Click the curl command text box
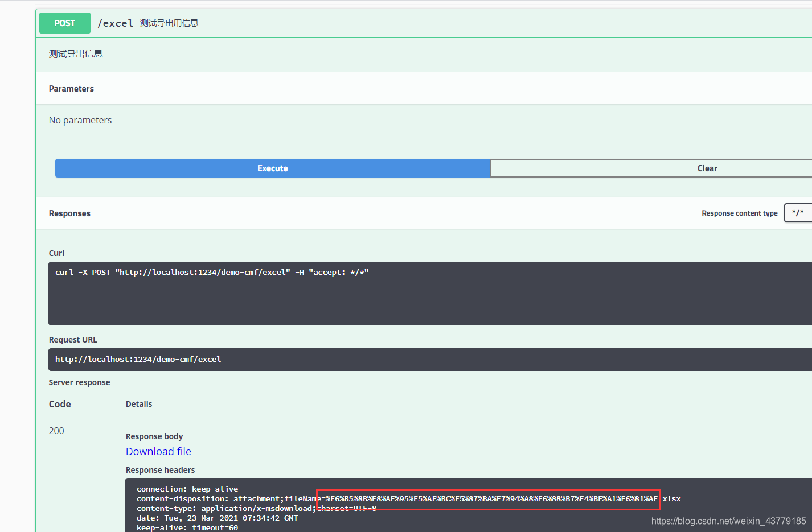Viewport: 812px width, 532px height. (x=430, y=294)
